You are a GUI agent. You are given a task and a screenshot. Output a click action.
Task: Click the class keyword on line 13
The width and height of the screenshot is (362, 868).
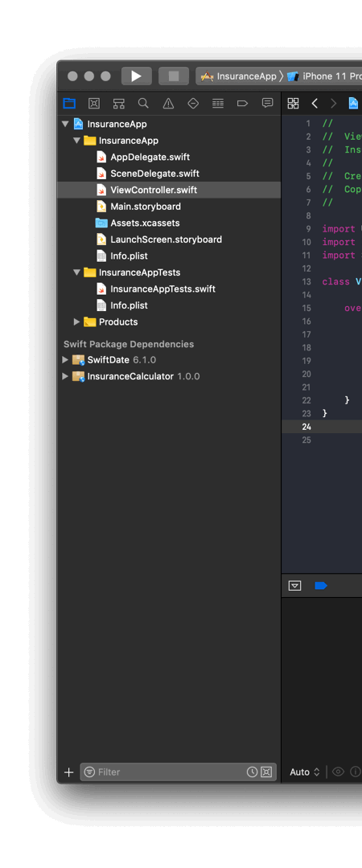(336, 281)
